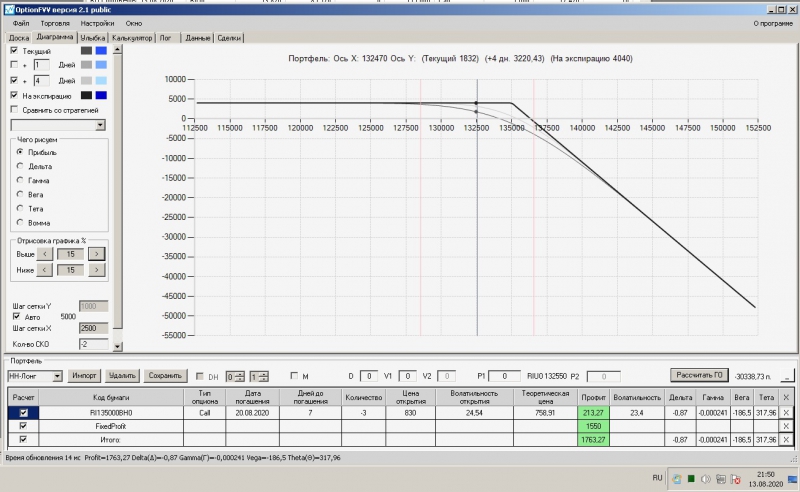
Task: Select the Дельта radio button
Action: pos(20,166)
